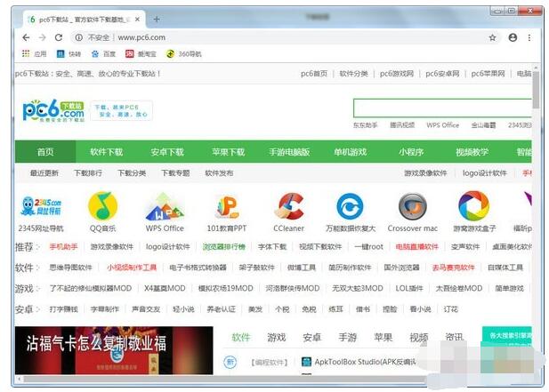Click the 手机助手 recommended link
Screen dimensions: 549x392
[63, 247]
